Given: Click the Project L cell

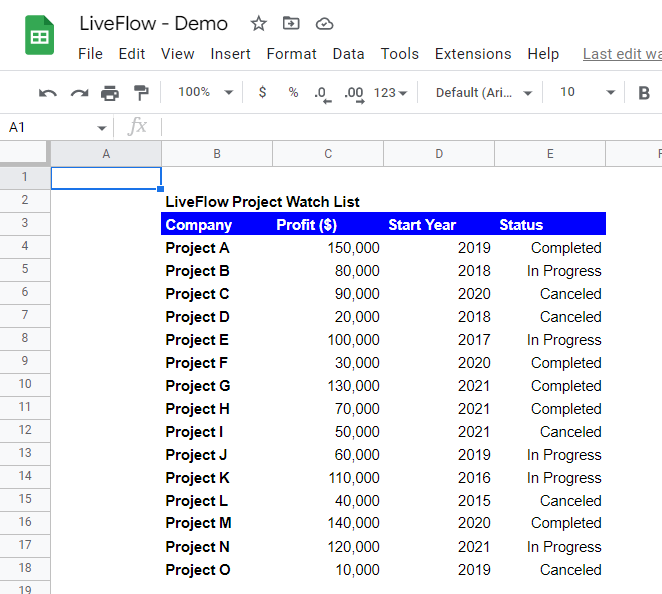Looking at the screenshot, I should pos(217,501).
